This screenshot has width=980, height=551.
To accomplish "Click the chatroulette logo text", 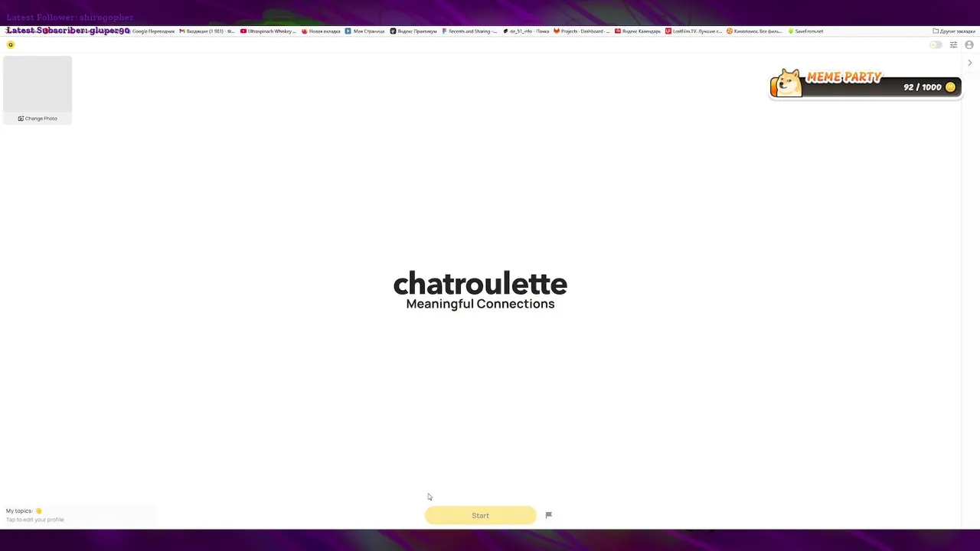I will coord(480,283).
